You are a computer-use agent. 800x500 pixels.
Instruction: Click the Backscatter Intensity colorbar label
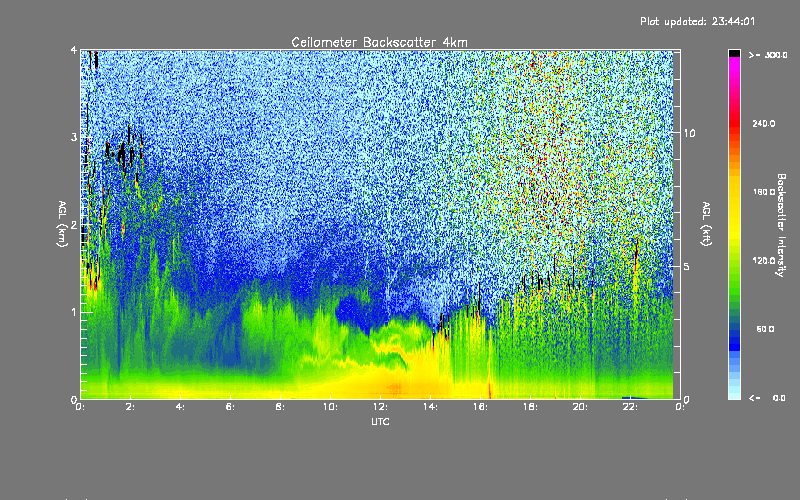(780, 225)
